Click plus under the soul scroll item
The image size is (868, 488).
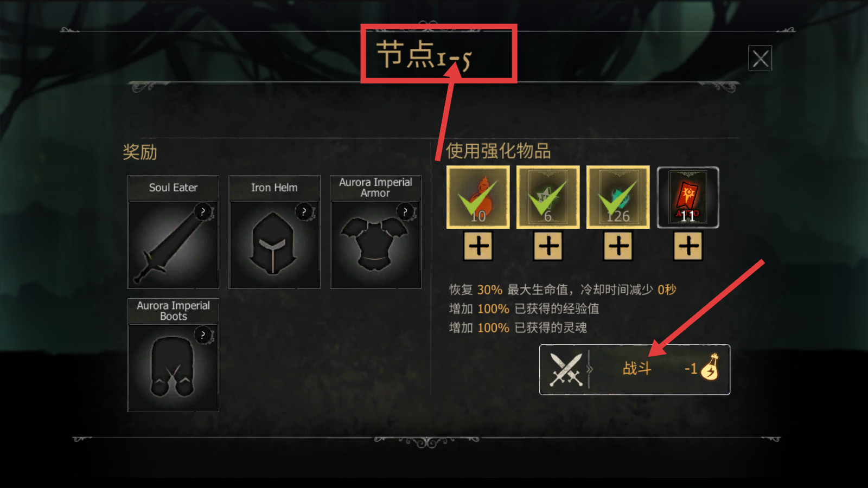pyautogui.click(x=618, y=246)
